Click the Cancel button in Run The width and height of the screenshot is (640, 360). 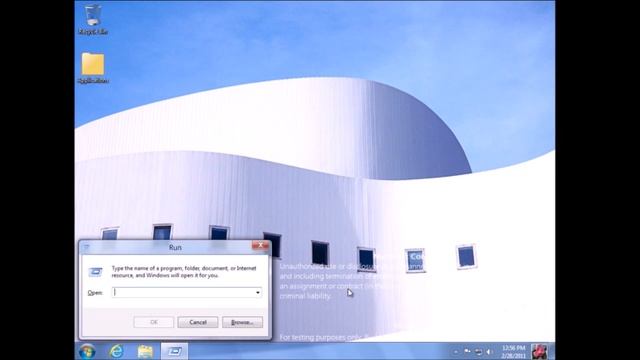198,322
